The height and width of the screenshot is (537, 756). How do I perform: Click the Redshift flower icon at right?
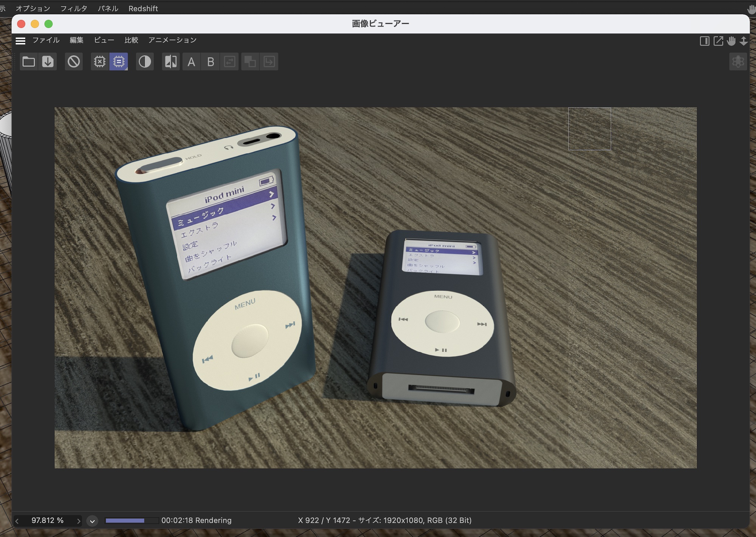[x=737, y=62]
